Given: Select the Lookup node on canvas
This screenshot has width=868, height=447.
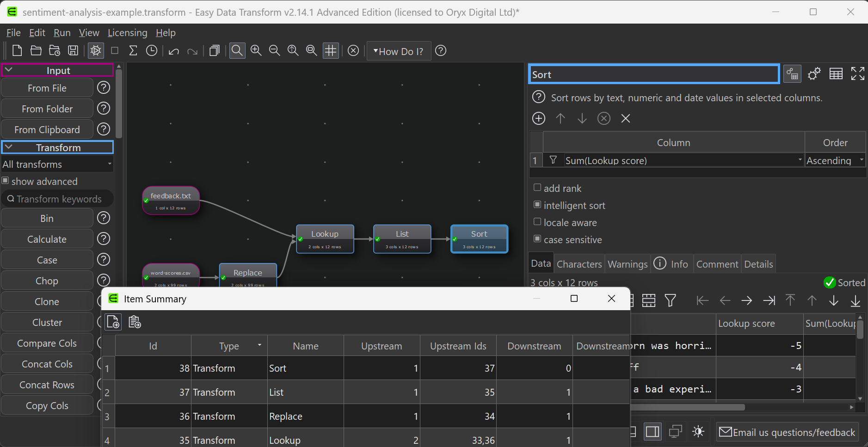Looking at the screenshot, I should pos(325,239).
